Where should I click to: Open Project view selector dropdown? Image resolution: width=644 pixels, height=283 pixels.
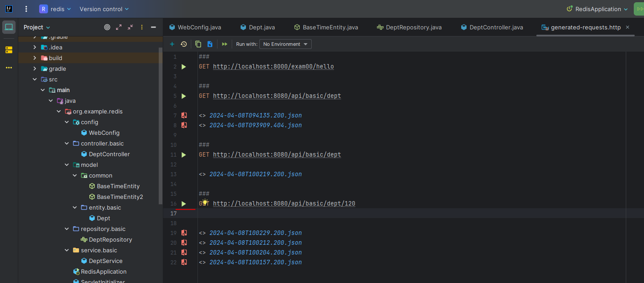click(x=37, y=27)
